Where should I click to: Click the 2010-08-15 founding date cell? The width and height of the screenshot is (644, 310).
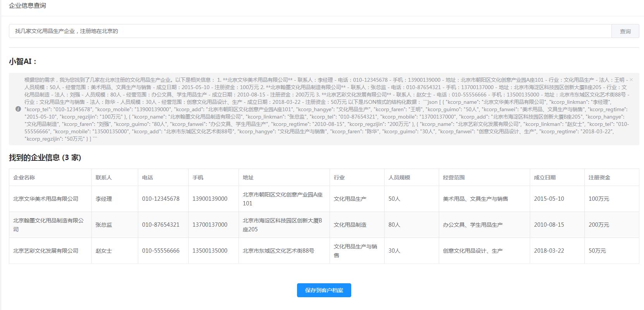click(x=549, y=225)
